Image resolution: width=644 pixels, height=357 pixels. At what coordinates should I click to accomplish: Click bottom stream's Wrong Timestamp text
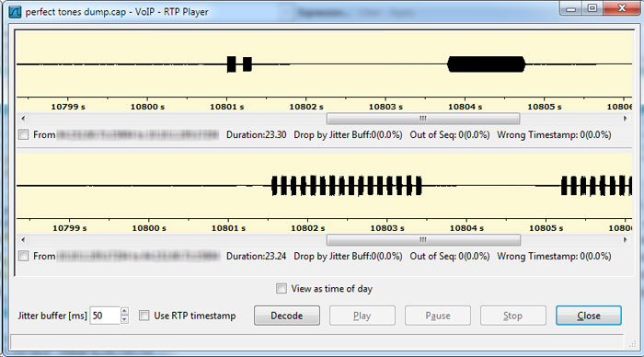(x=554, y=256)
